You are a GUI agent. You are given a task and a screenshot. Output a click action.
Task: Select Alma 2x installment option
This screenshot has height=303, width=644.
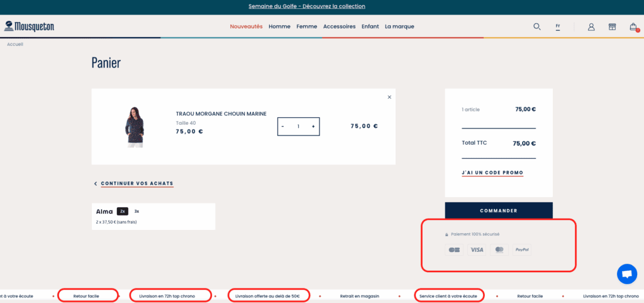click(123, 211)
